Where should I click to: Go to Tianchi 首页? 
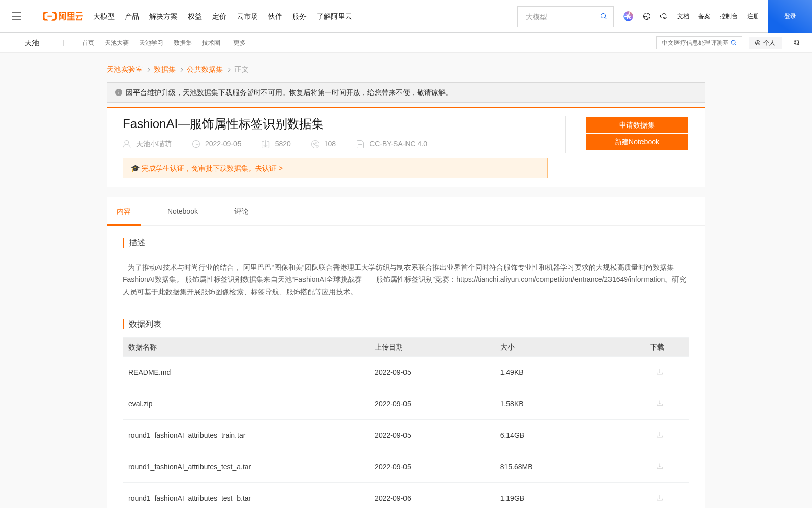88,43
